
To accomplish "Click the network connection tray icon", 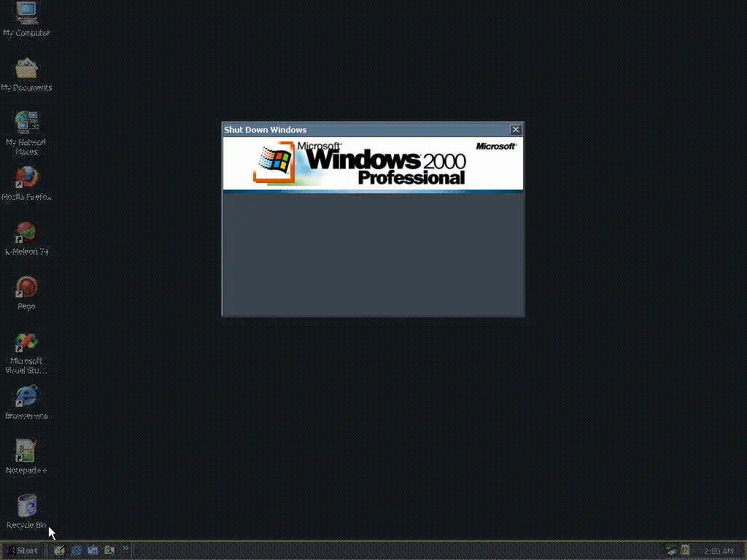I will (x=672, y=551).
